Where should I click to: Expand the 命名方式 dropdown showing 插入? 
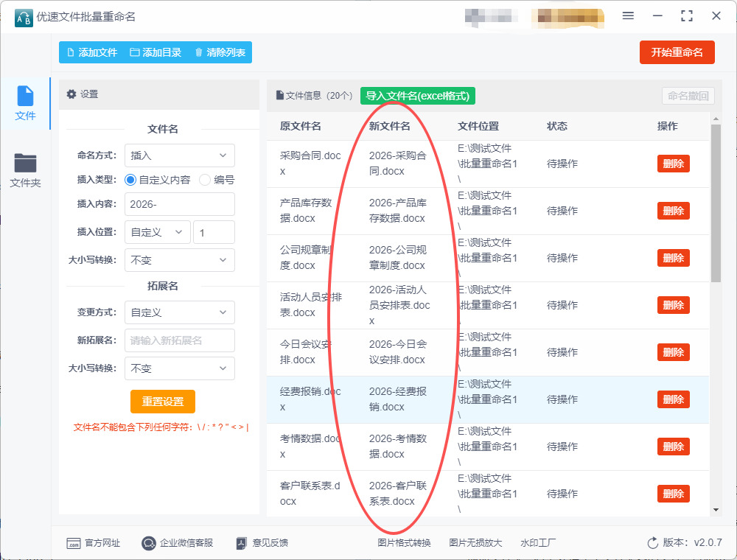coord(179,155)
